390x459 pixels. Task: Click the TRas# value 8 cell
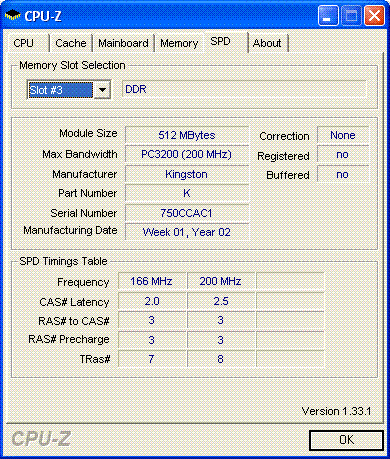pyautogui.click(x=221, y=359)
